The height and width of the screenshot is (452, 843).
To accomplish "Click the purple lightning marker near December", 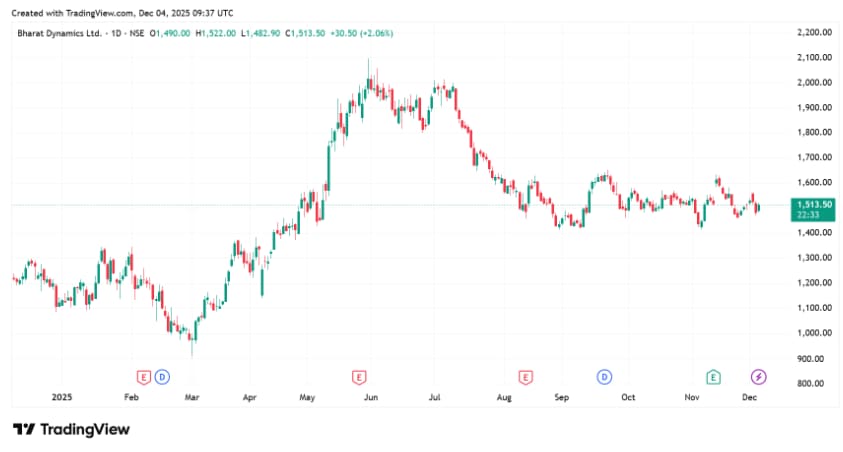I will click(x=759, y=376).
